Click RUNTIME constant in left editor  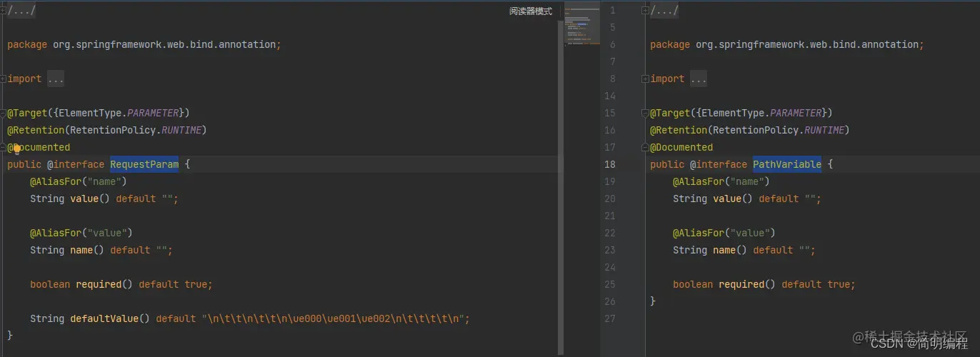181,130
